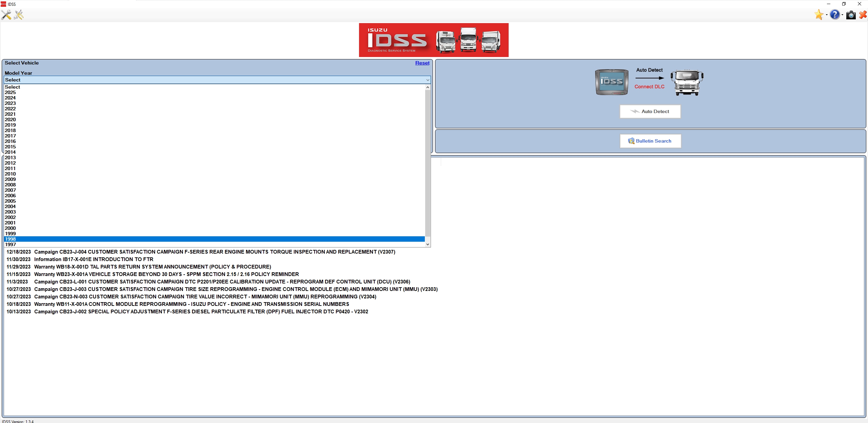This screenshot has width=868, height=423.
Task: Choose 1998 in the Model Year list
Action: tap(10, 239)
